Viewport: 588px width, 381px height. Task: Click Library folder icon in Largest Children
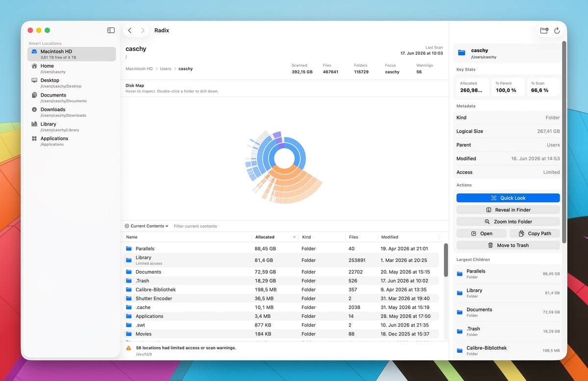(x=460, y=293)
